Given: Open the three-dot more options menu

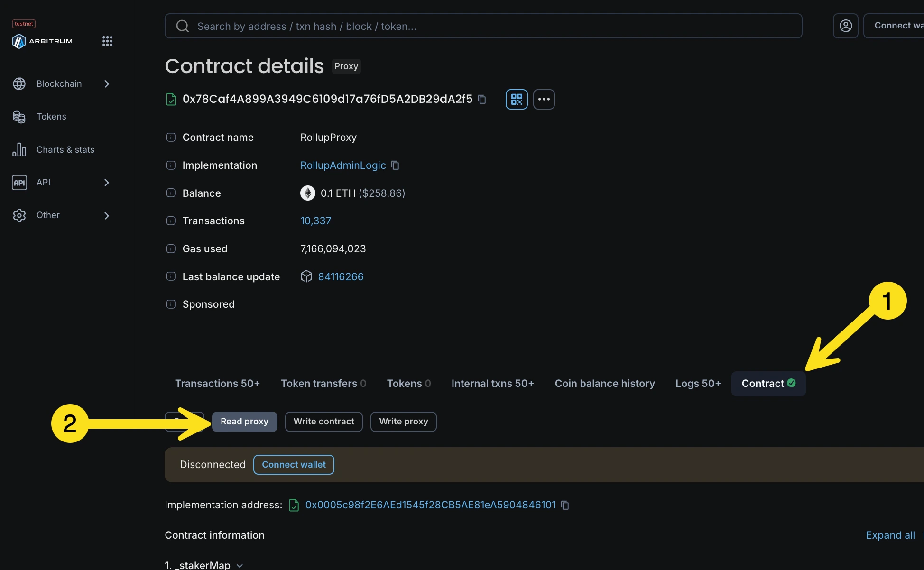Looking at the screenshot, I should 544,99.
